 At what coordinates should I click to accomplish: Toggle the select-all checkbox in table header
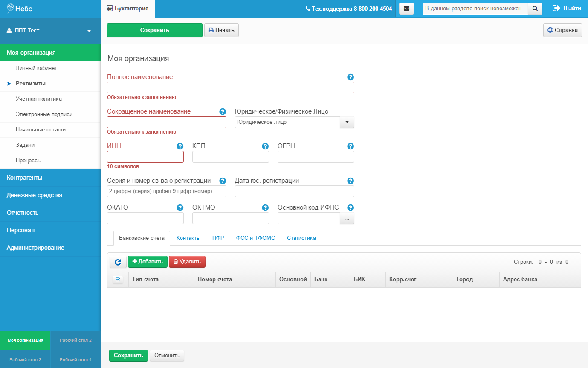tap(118, 280)
